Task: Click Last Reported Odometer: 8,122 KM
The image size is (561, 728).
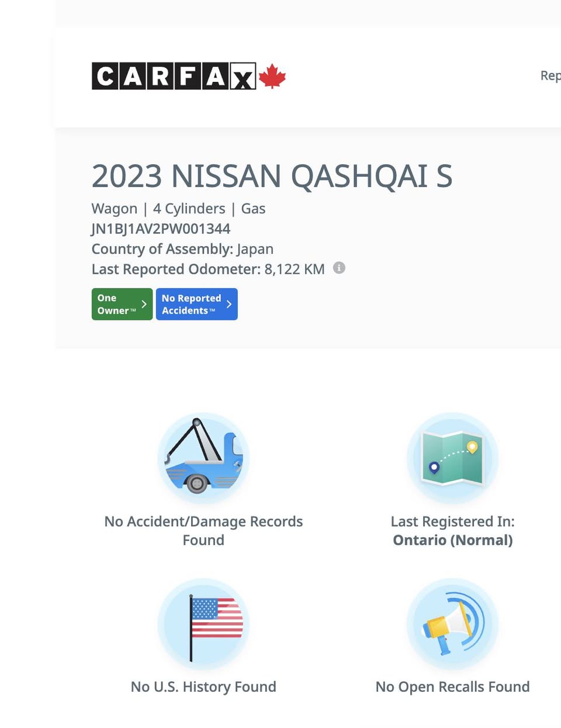Action: click(208, 269)
